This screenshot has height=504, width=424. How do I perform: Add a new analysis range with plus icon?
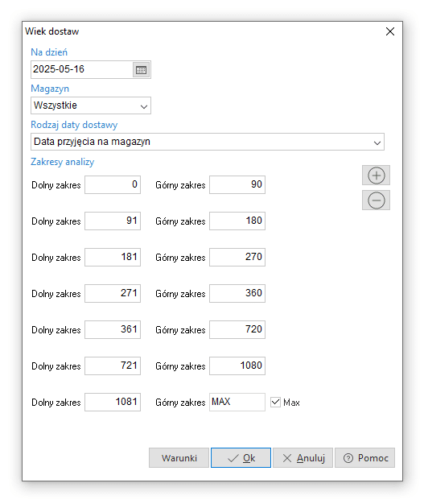point(377,176)
